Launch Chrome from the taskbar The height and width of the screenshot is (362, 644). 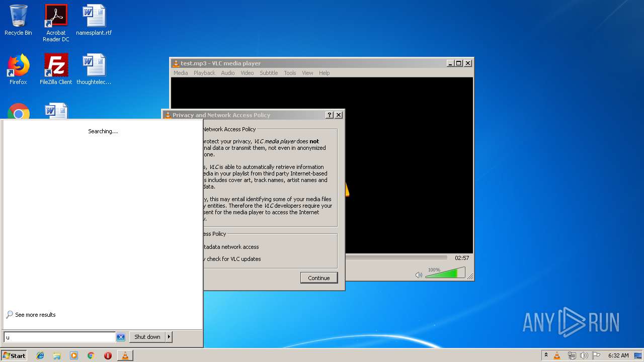[91, 355]
